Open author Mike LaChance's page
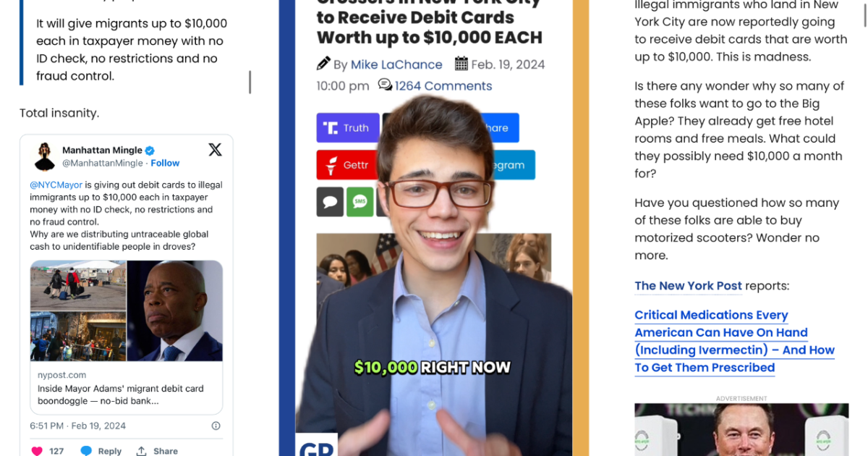 click(x=396, y=64)
